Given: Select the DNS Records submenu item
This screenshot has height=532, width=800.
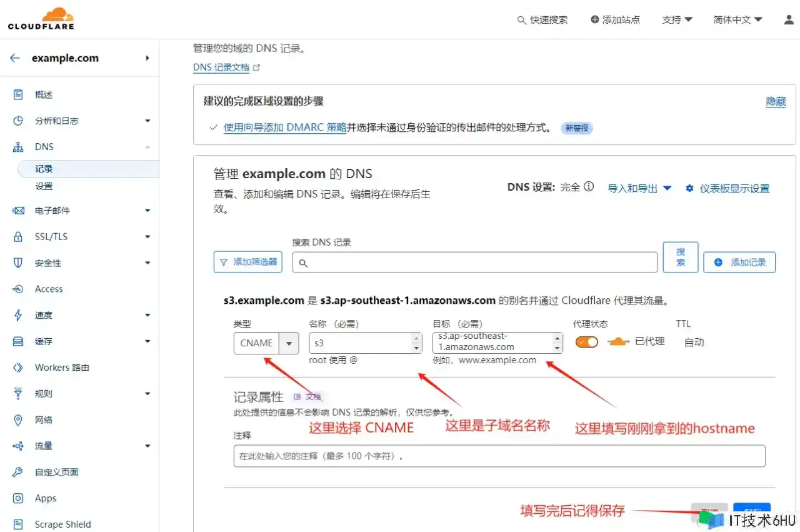Looking at the screenshot, I should point(87,169).
